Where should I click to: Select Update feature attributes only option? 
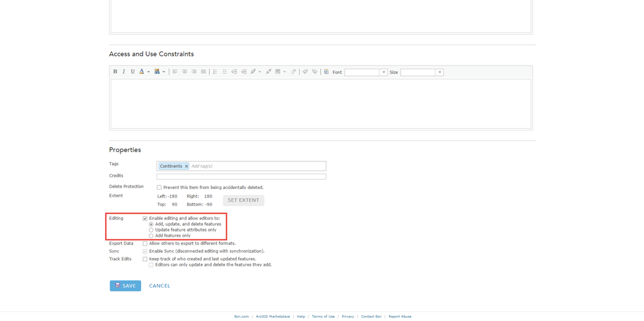pos(151,230)
